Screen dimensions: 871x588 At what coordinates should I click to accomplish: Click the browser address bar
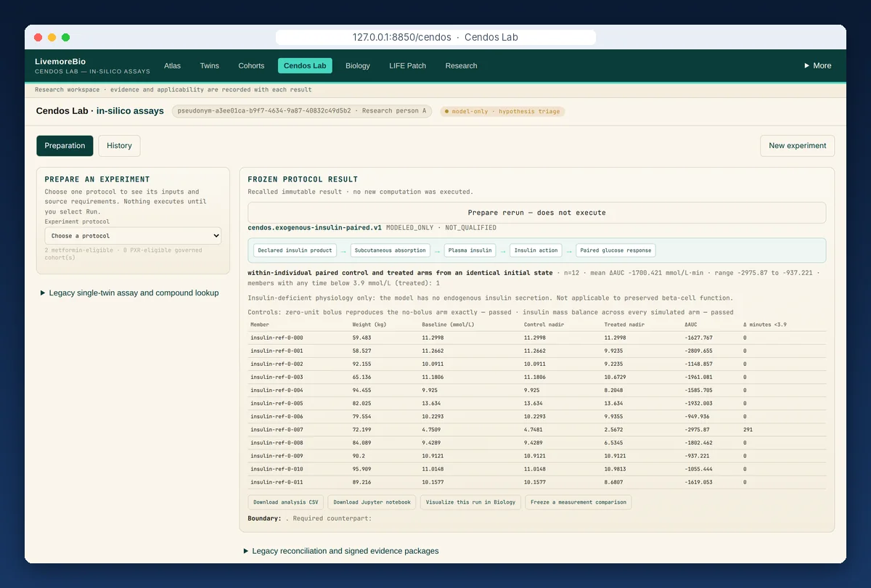point(435,37)
